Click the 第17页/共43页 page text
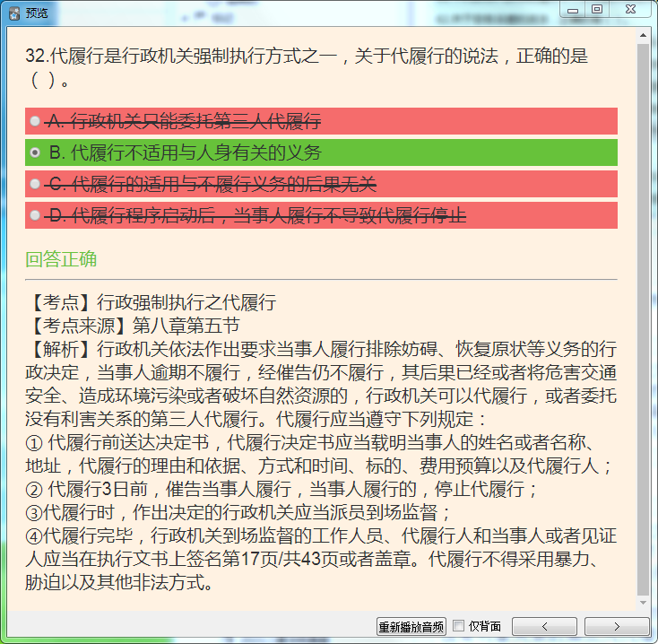This screenshot has height=644, width=658. coord(281,559)
